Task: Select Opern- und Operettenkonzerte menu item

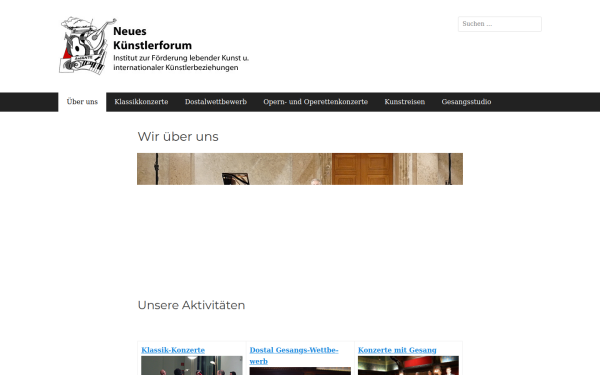Action: [x=316, y=102]
